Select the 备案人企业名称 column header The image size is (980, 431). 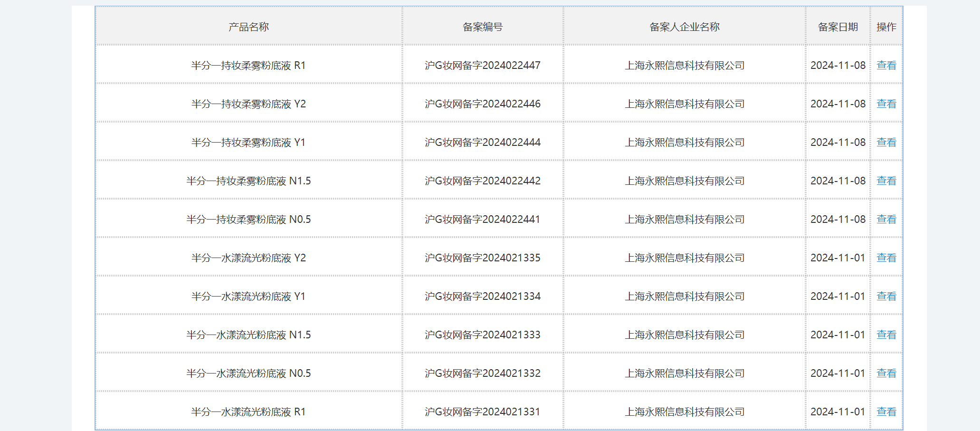pos(684,27)
